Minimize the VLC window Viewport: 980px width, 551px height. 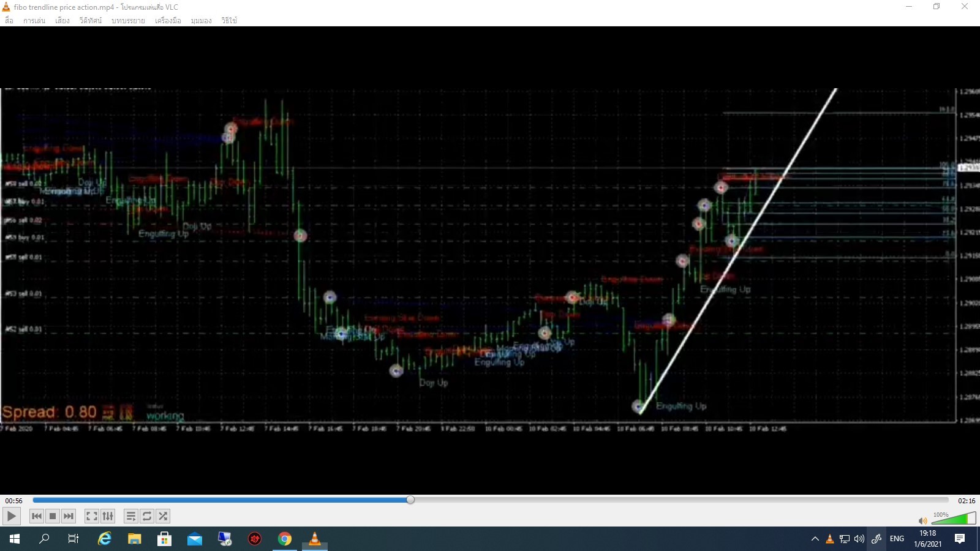(909, 7)
